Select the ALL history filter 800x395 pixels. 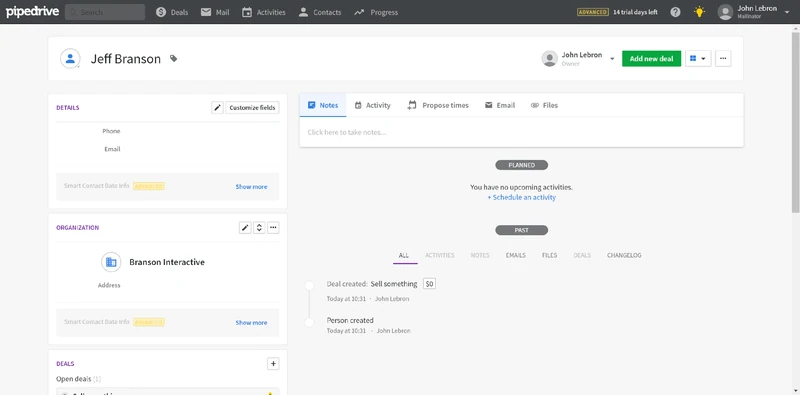click(x=404, y=255)
